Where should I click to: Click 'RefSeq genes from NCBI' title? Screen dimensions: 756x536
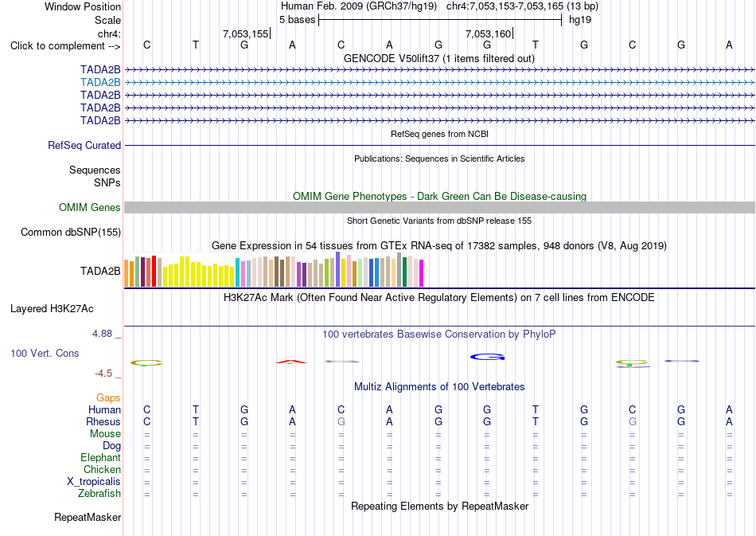pyautogui.click(x=440, y=134)
